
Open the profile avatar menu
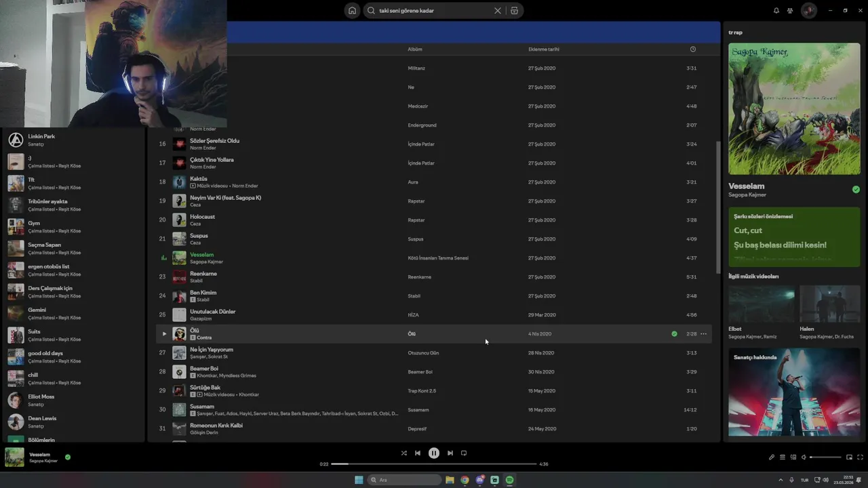808,11
